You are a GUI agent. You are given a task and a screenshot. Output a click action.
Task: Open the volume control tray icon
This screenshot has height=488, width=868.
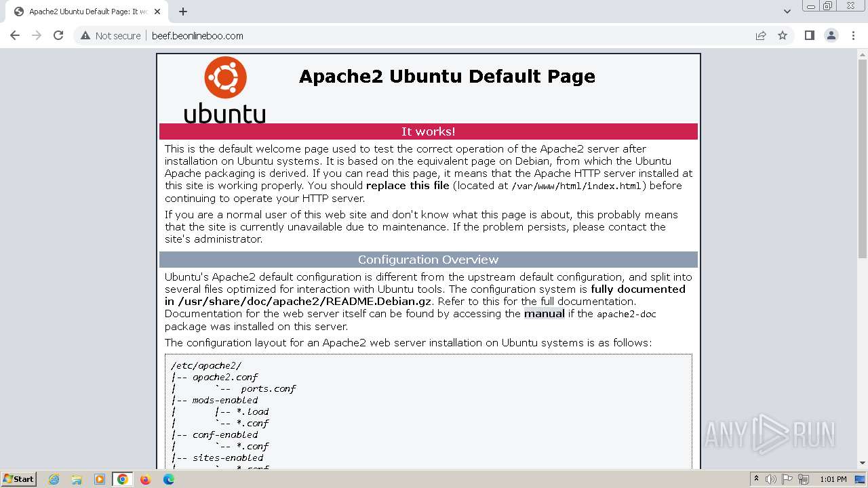771,479
